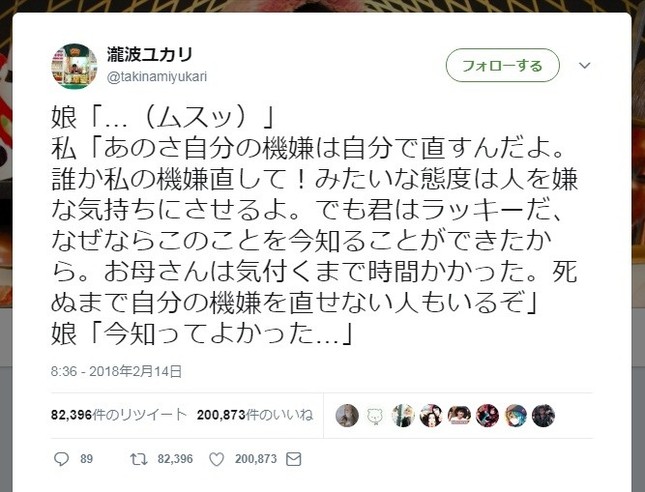Click the フォローする follow button

coord(503,65)
